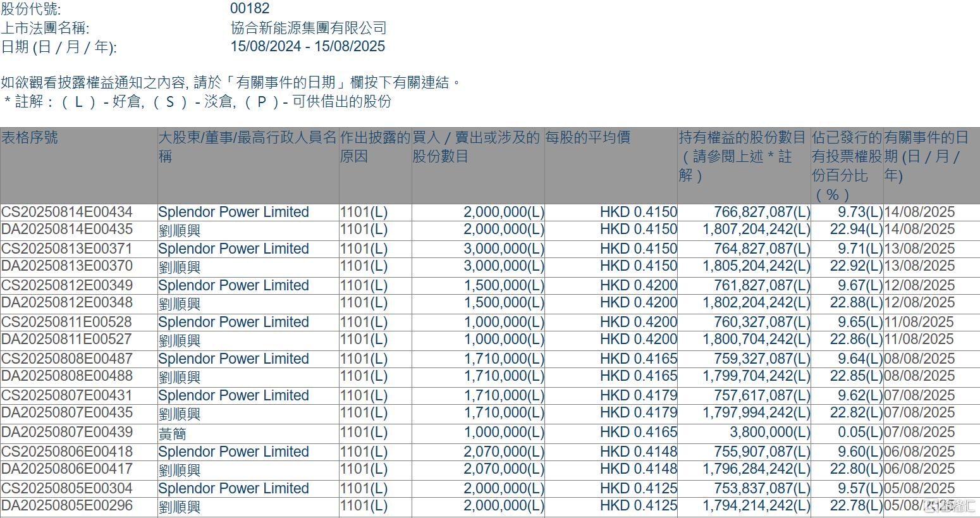The height and width of the screenshot is (518, 980).
Task: Select company name 協合新能源集團有限公司
Action: pos(309,28)
